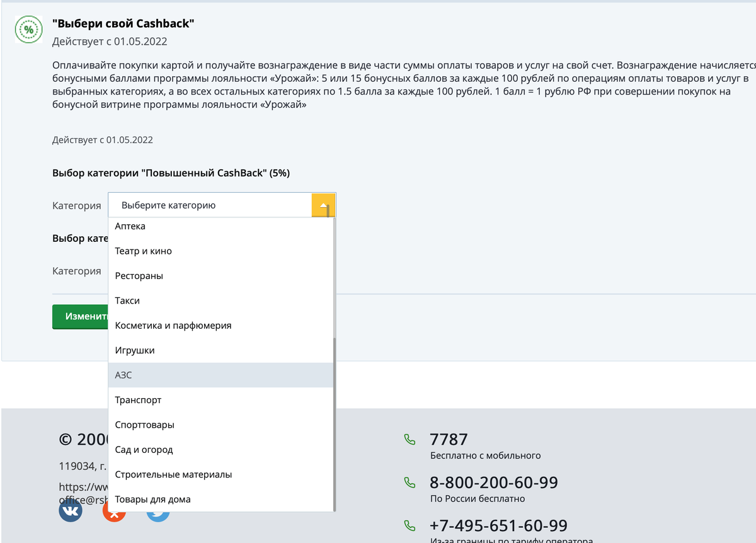Collapse the category dropdown with yellow arrow
Viewport: 756px width, 543px height.
(323, 205)
